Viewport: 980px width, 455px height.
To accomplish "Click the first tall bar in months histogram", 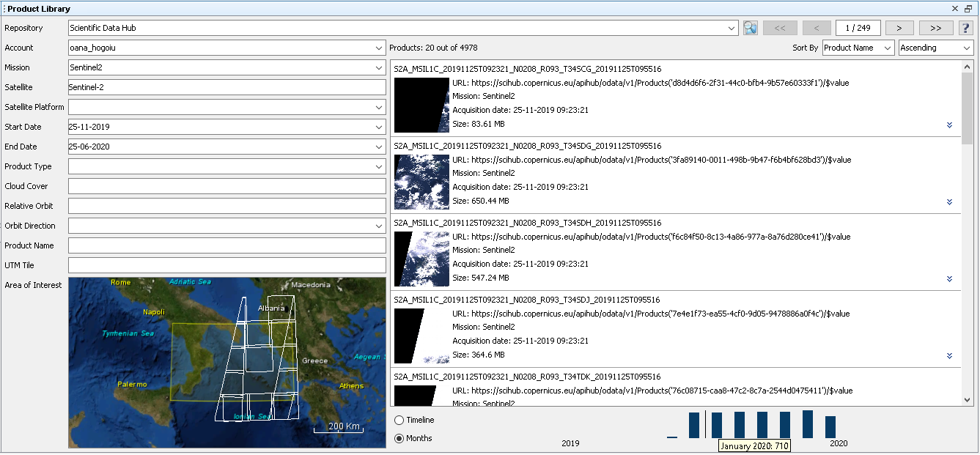I will coord(694,425).
